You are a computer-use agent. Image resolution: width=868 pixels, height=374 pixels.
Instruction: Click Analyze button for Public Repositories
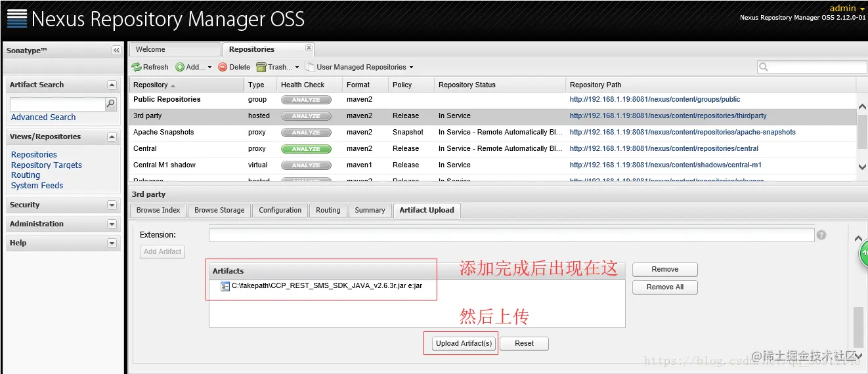tap(306, 100)
